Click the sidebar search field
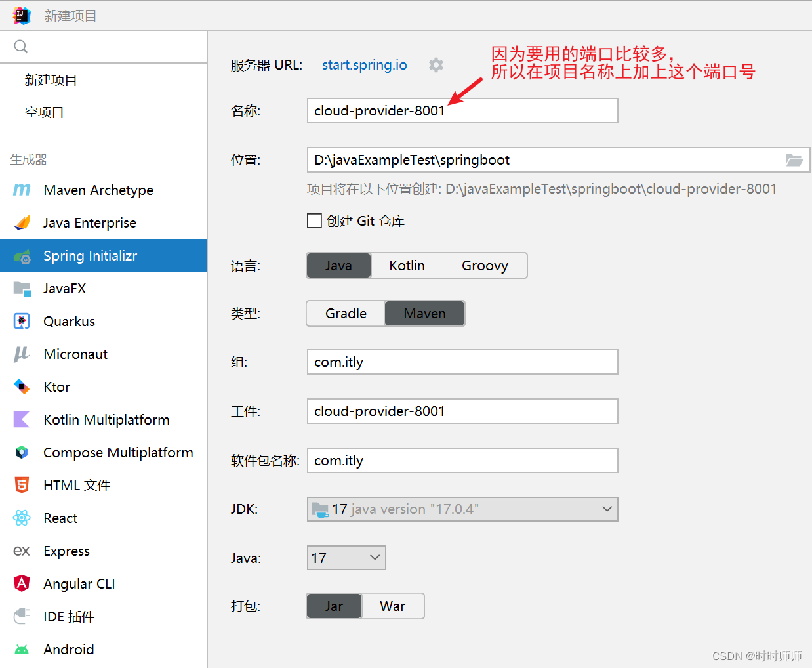The image size is (812, 668). click(x=104, y=47)
